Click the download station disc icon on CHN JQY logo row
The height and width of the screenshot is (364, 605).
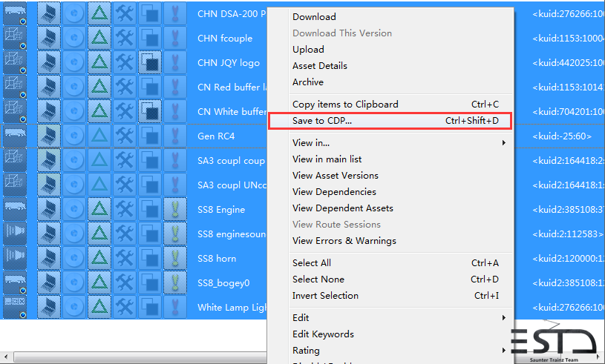pos(74,62)
